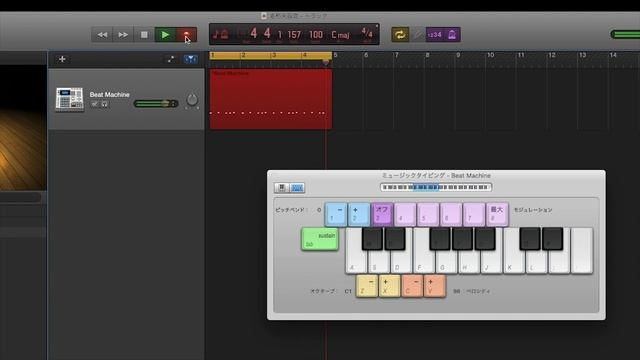Select the Beat Machine track name

(x=109, y=94)
